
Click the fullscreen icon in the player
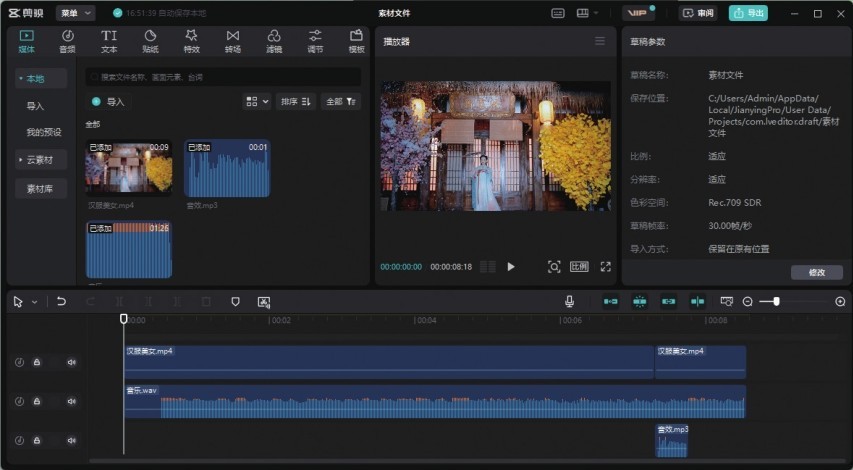pos(605,267)
